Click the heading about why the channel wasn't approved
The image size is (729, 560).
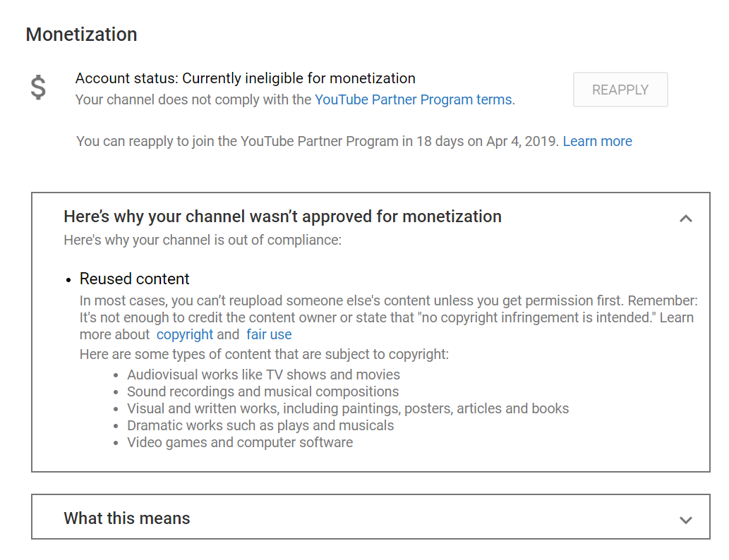click(283, 217)
